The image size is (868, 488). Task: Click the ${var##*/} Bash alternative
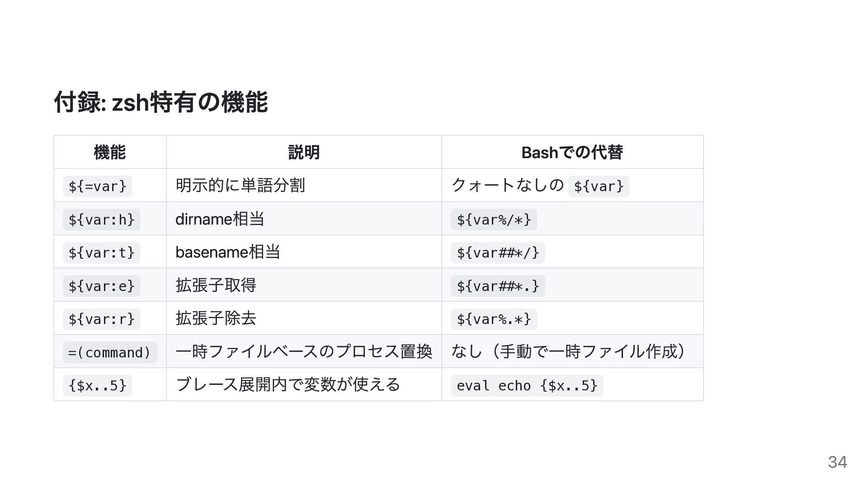(498, 253)
